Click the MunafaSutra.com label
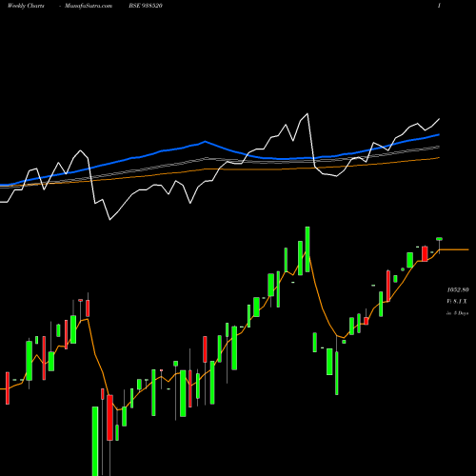 89,6
